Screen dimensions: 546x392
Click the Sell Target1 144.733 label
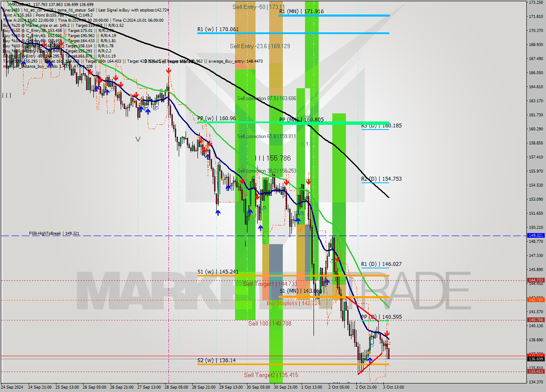point(270,284)
